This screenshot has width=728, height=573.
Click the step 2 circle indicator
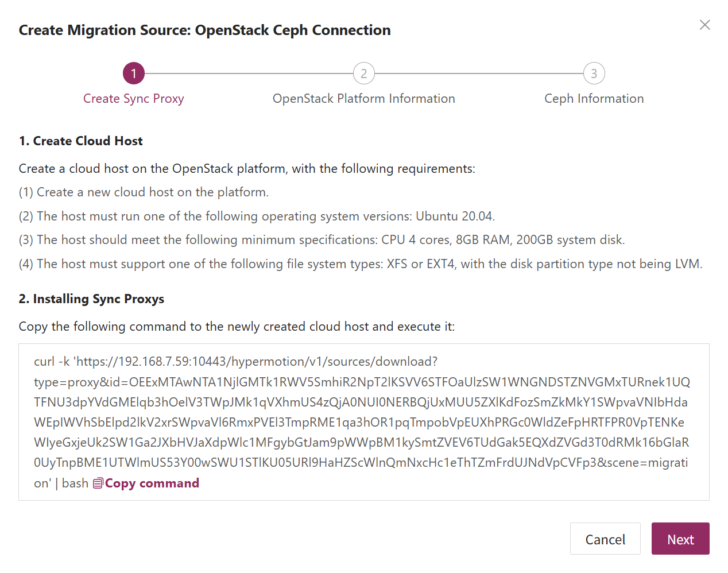364,73
